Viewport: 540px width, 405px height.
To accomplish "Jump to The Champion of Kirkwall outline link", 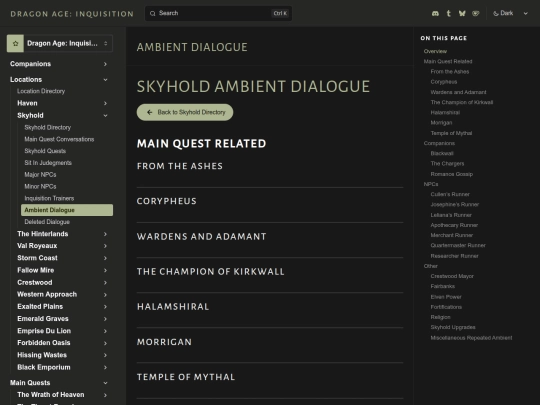I will (x=462, y=102).
